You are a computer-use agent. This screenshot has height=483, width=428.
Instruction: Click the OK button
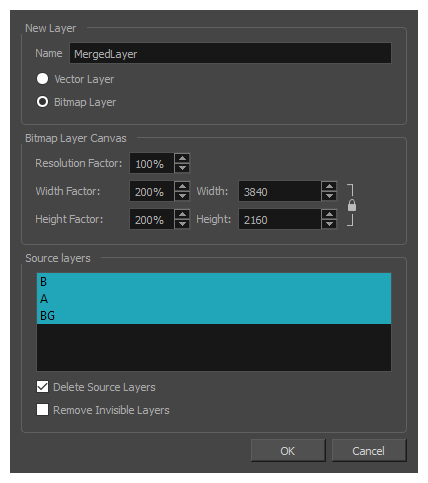288,451
